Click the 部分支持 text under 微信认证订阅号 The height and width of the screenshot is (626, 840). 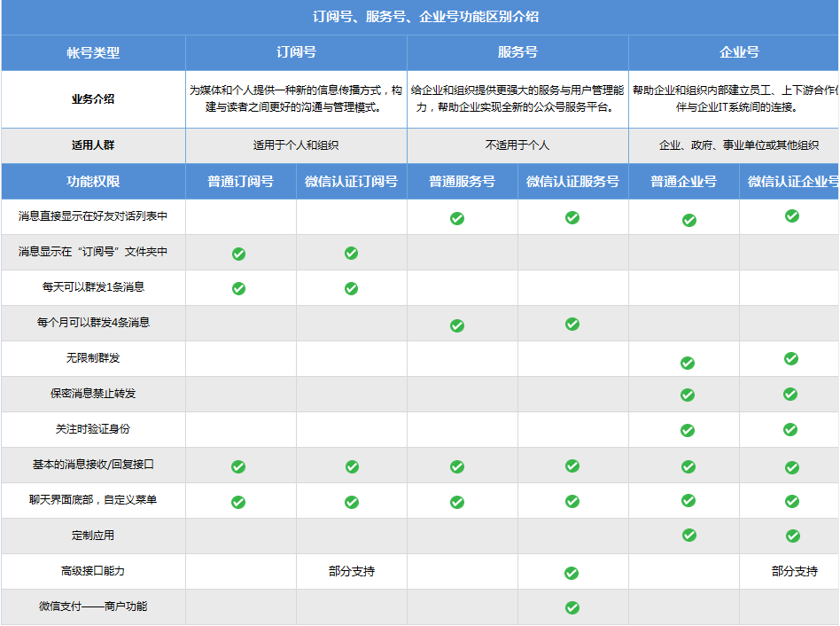tap(351, 572)
